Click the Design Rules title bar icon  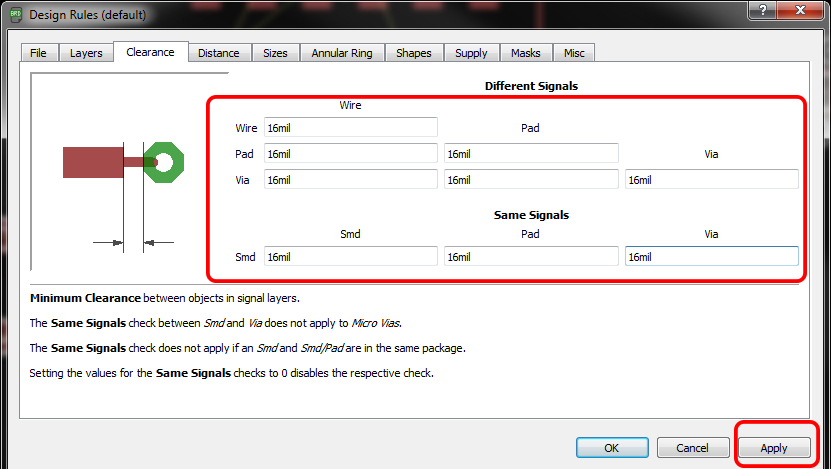point(15,15)
